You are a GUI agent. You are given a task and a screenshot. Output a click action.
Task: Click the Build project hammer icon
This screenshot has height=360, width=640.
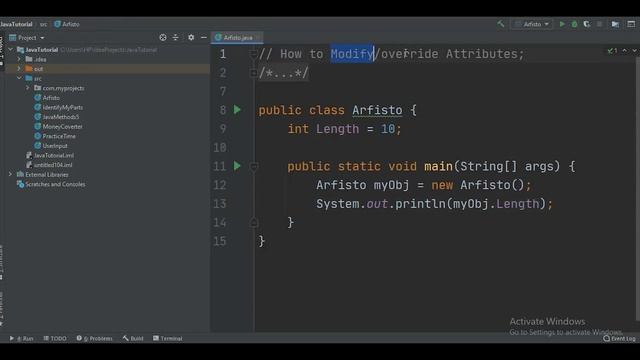tap(501, 24)
